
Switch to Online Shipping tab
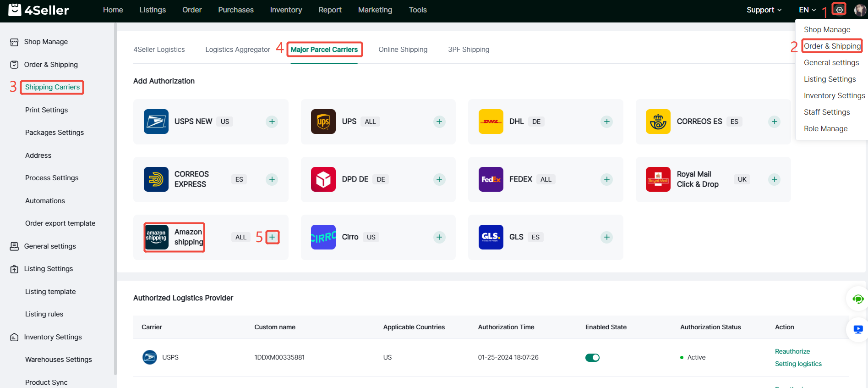pyautogui.click(x=403, y=50)
